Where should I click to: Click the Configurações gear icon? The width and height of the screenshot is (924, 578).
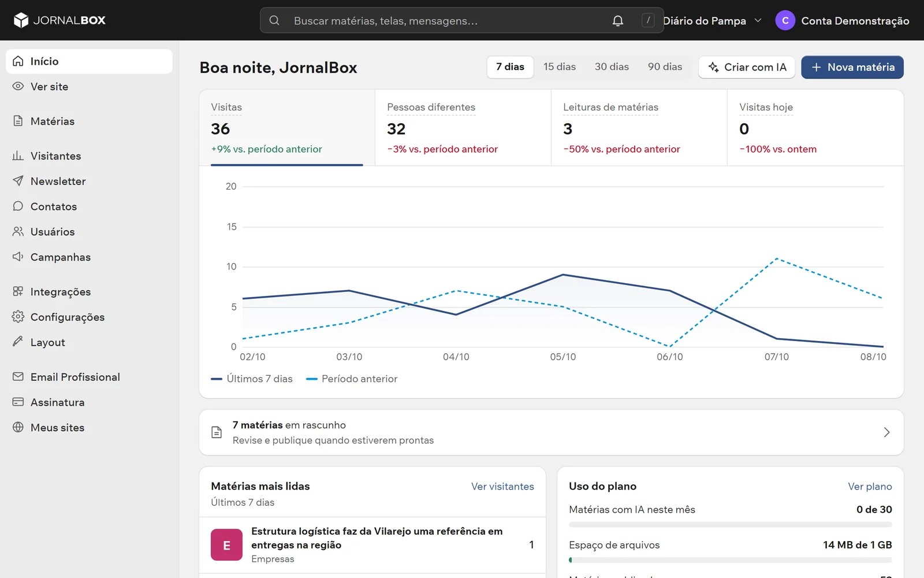pos(18,317)
